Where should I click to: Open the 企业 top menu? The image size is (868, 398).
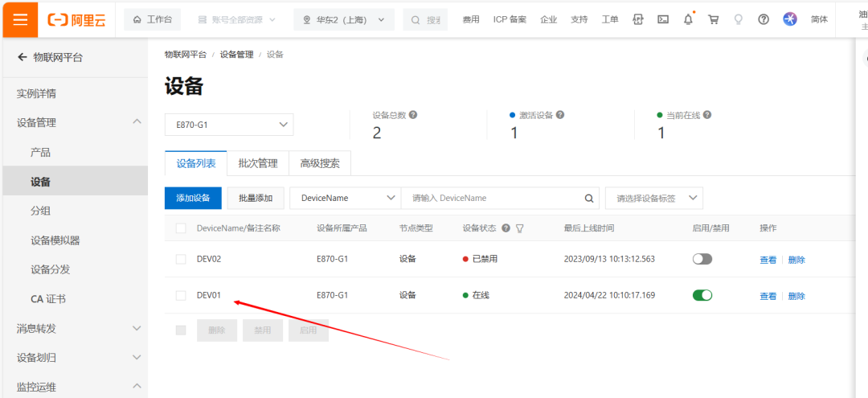click(x=549, y=19)
